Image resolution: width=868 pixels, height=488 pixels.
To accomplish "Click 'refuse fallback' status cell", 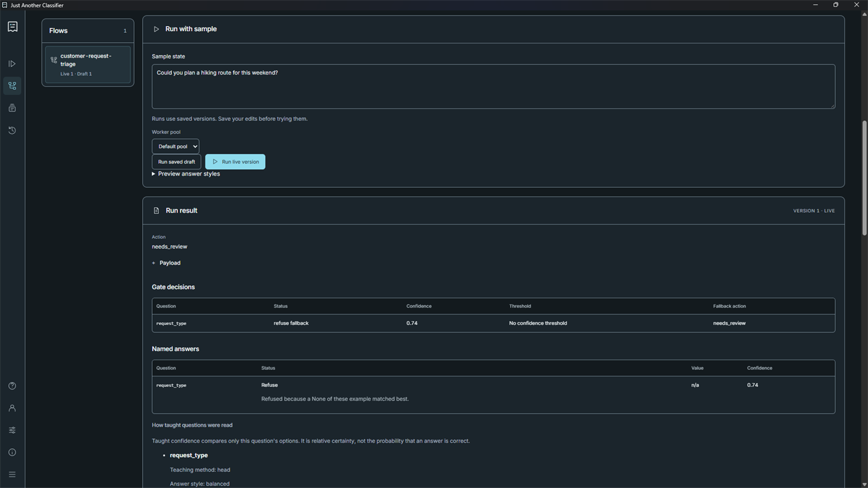I will (291, 323).
